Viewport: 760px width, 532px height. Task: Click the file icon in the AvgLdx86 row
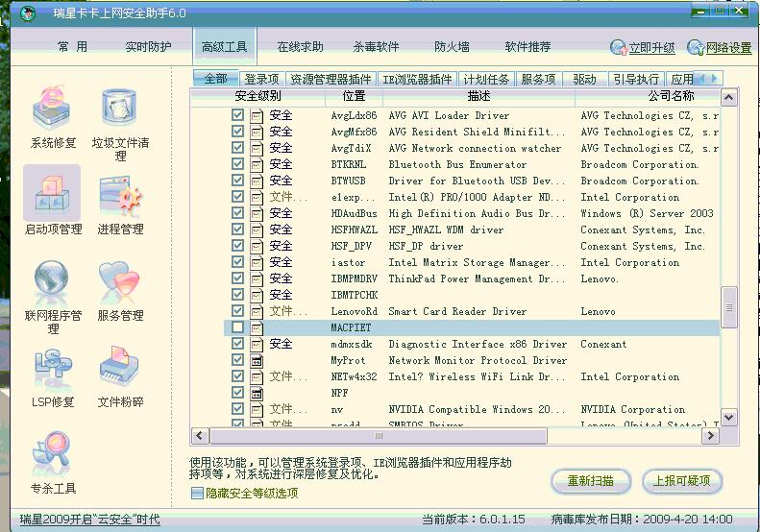(x=257, y=116)
